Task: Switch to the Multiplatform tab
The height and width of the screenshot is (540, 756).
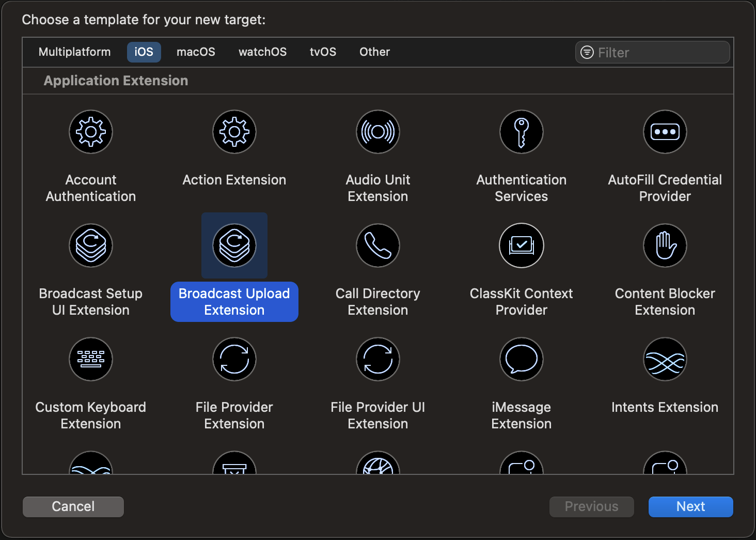Action: (x=75, y=52)
